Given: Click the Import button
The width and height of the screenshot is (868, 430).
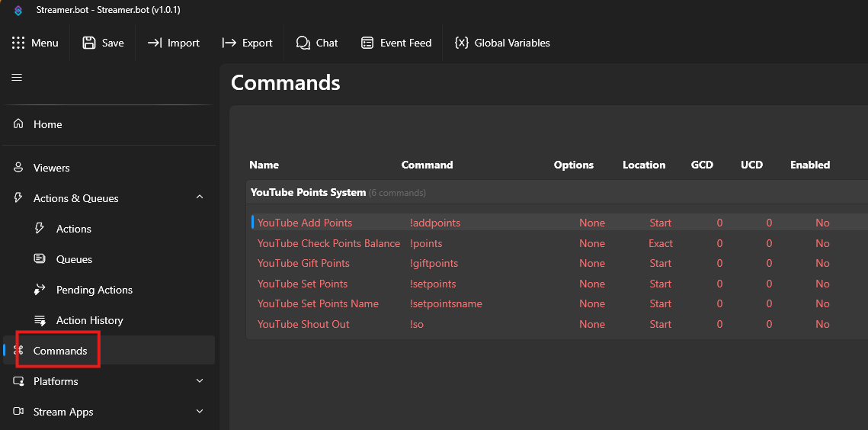Looking at the screenshot, I should coord(174,43).
